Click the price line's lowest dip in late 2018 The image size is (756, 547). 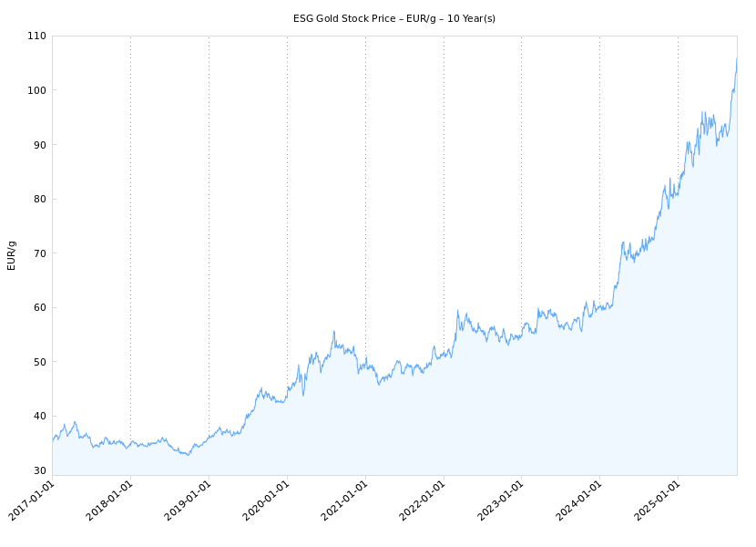[188, 454]
